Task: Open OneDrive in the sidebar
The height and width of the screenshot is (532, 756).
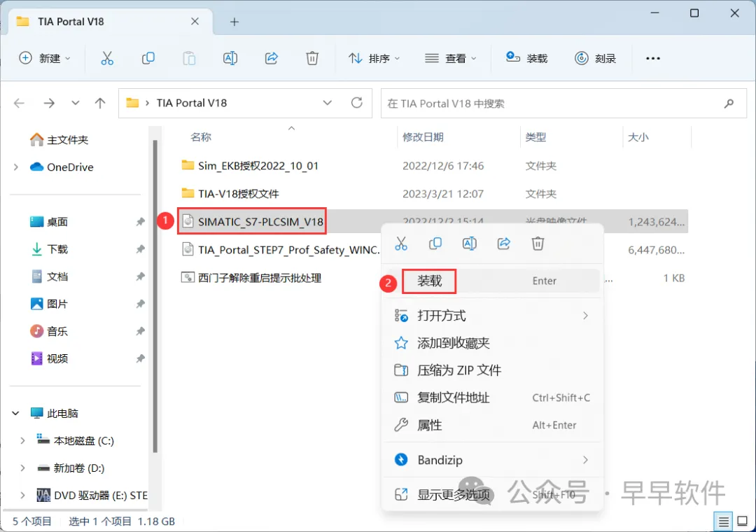Action: click(x=62, y=167)
